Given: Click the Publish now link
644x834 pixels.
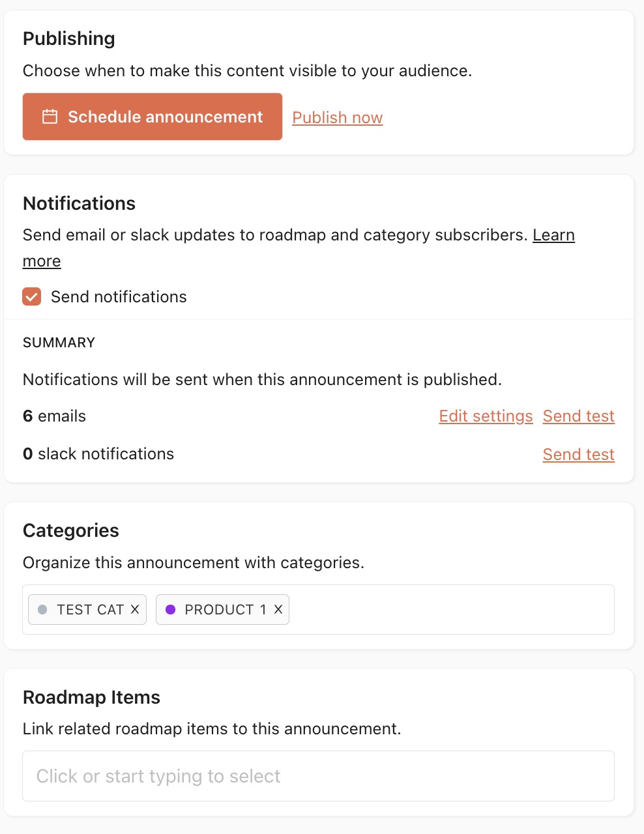Looking at the screenshot, I should [x=337, y=117].
